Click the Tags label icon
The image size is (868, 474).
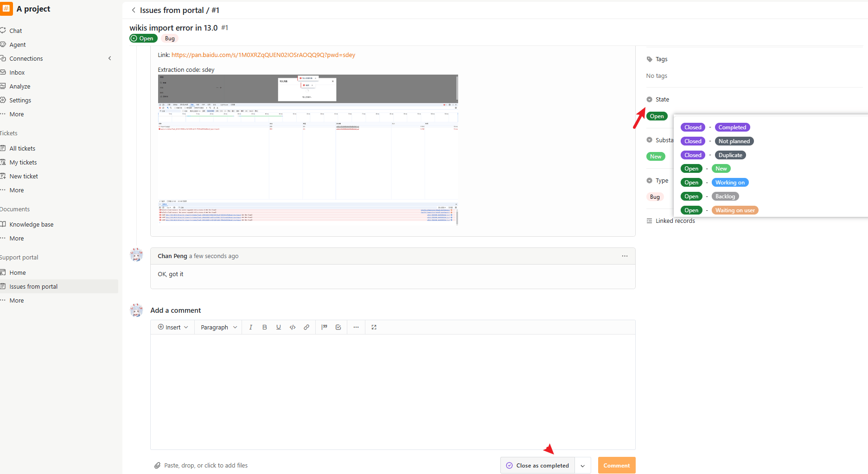point(649,59)
